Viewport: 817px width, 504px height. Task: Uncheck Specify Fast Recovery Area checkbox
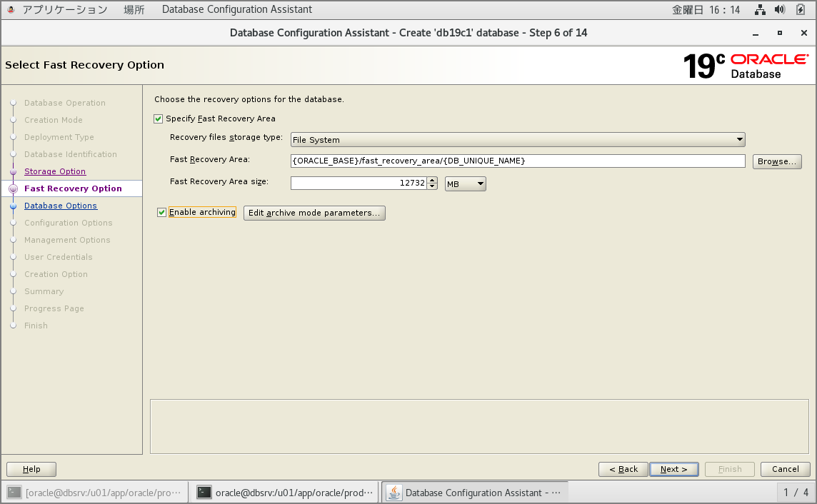[159, 119]
